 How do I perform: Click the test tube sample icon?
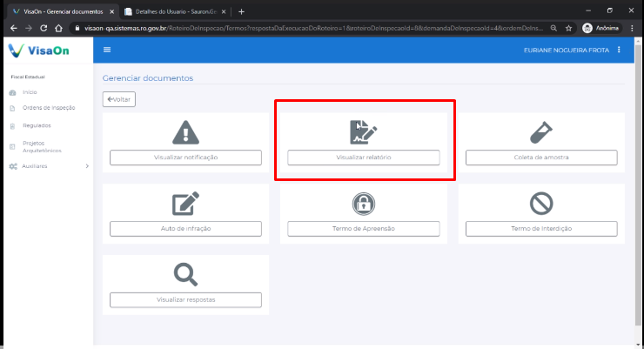pos(541,132)
